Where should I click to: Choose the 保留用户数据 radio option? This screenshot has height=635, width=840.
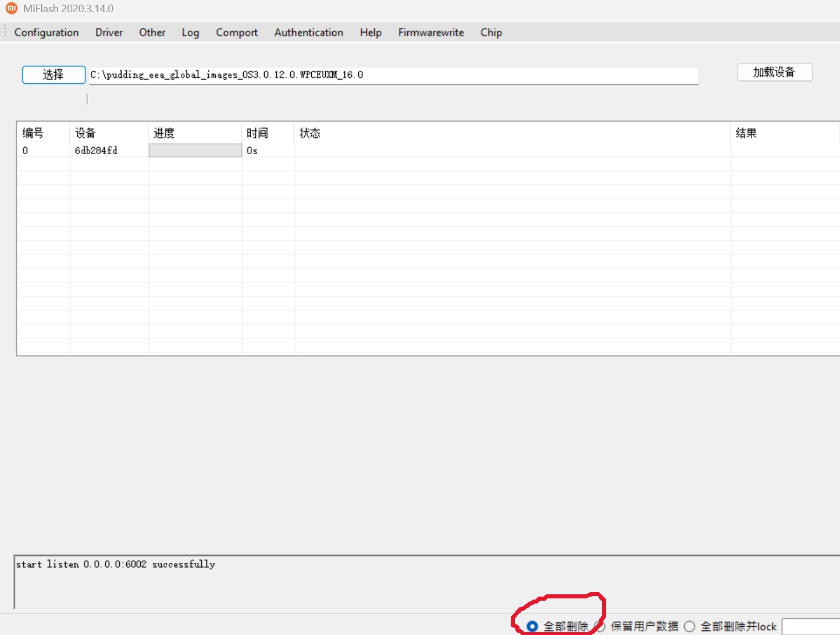pyautogui.click(x=601, y=626)
